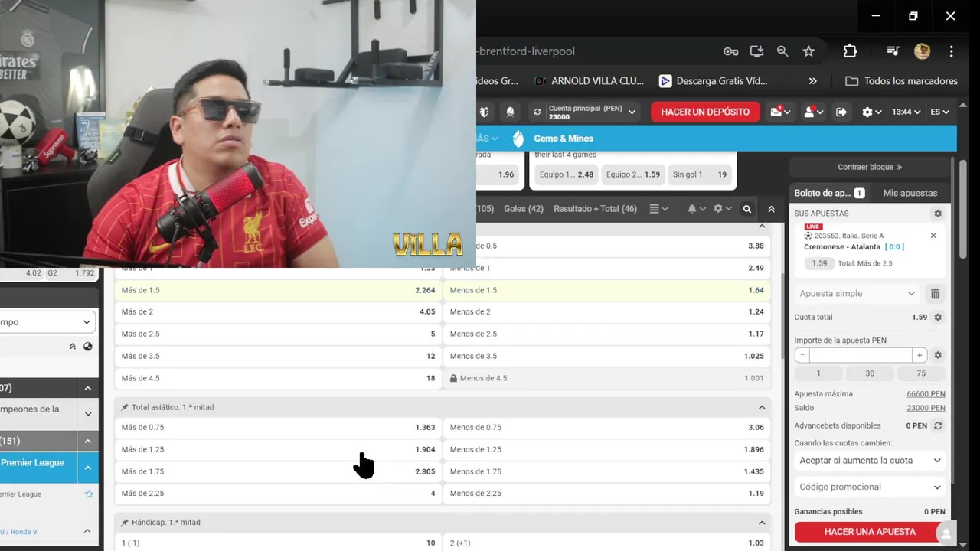Set quick stake to 30
980x551 pixels.
[x=870, y=373]
